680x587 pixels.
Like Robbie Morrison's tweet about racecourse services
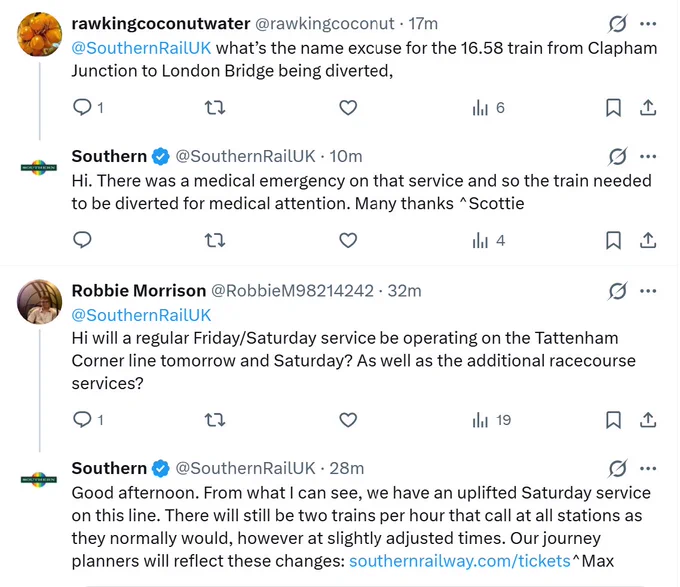point(348,420)
